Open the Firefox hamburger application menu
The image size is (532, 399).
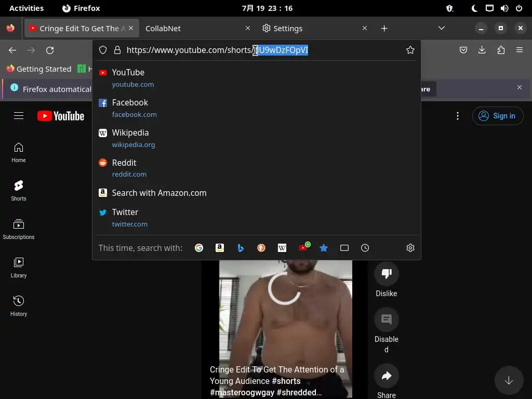[x=520, y=50]
